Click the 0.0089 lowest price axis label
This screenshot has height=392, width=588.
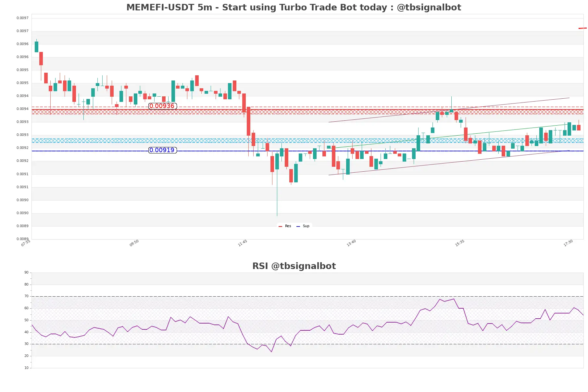click(22, 239)
